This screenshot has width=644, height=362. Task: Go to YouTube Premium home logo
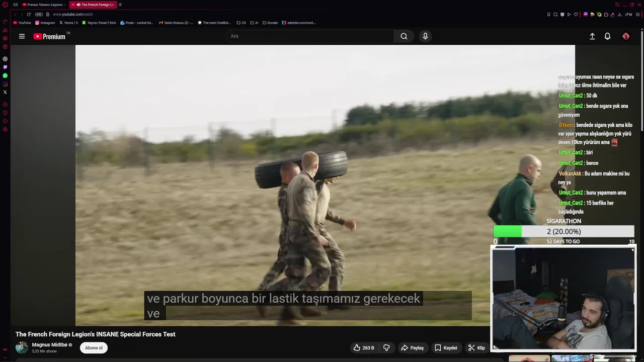(x=49, y=36)
